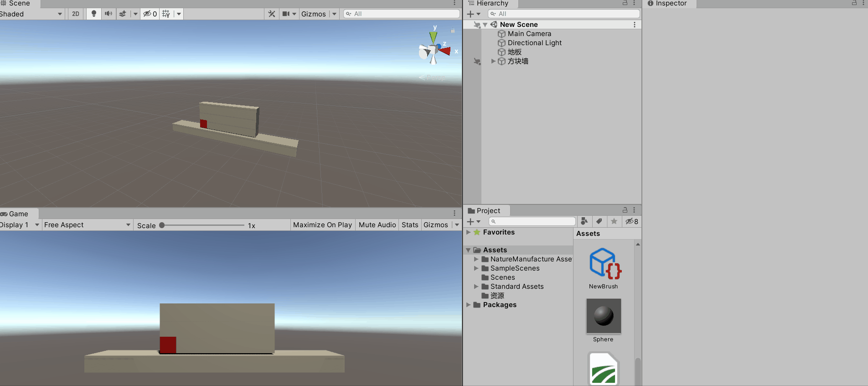The image size is (868, 386).
Task: Select the Sphere material thumbnail
Action: coord(604,316)
